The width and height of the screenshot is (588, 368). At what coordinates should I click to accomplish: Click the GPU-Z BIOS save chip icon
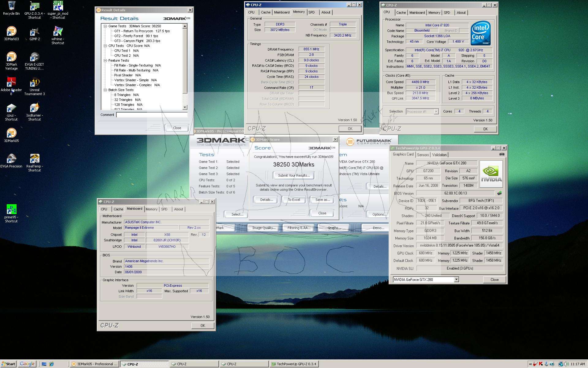click(499, 193)
